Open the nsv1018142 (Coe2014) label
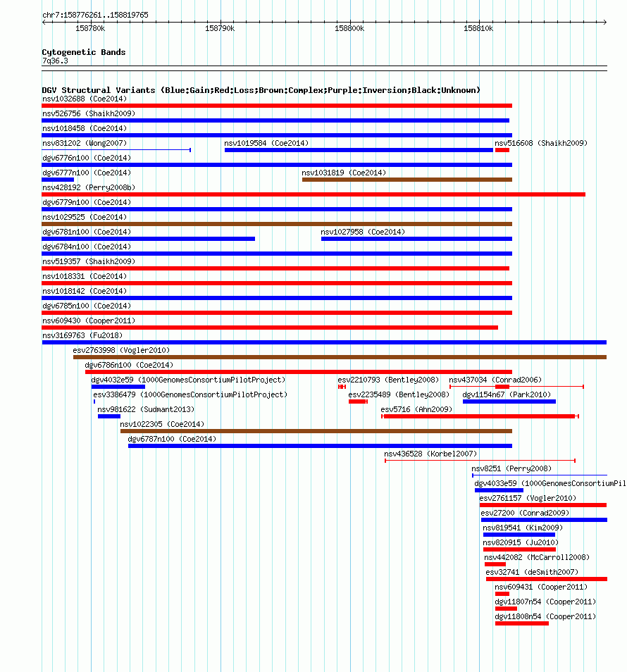Screen dimensions: 627x672 click(85, 291)
